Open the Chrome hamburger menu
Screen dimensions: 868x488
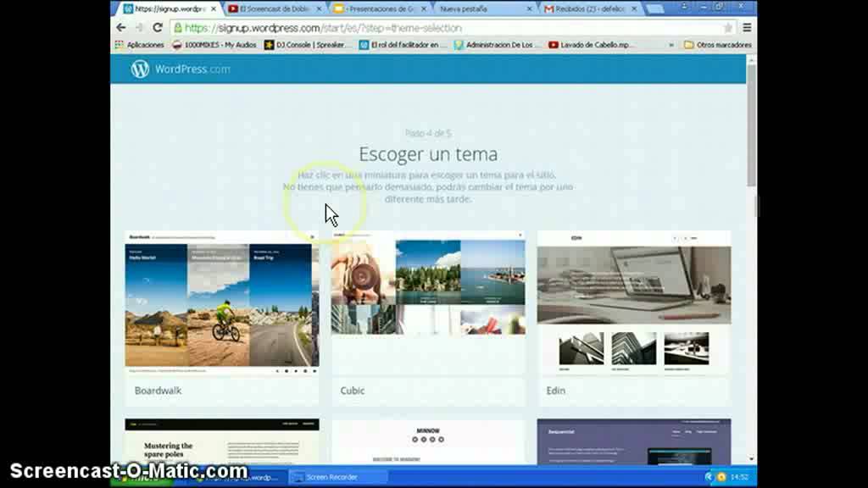pos(747,28)
